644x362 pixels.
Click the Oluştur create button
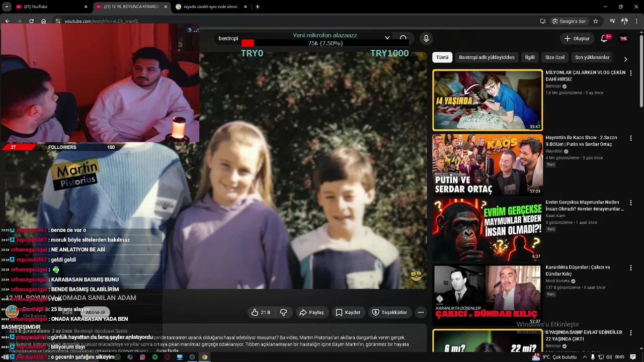click(x=577, y=38)
